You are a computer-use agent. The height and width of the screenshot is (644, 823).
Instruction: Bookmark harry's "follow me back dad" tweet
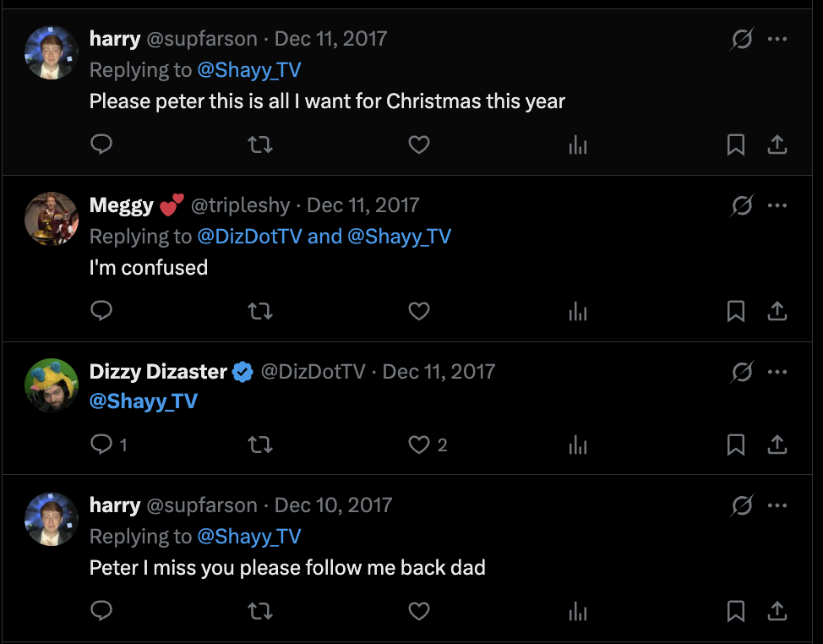click(x=736, y=610)
